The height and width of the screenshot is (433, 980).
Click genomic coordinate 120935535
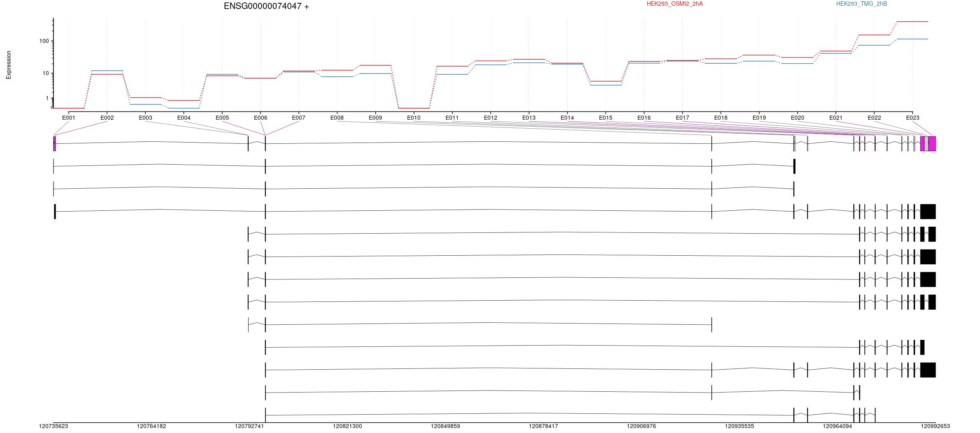click(739, 426)
